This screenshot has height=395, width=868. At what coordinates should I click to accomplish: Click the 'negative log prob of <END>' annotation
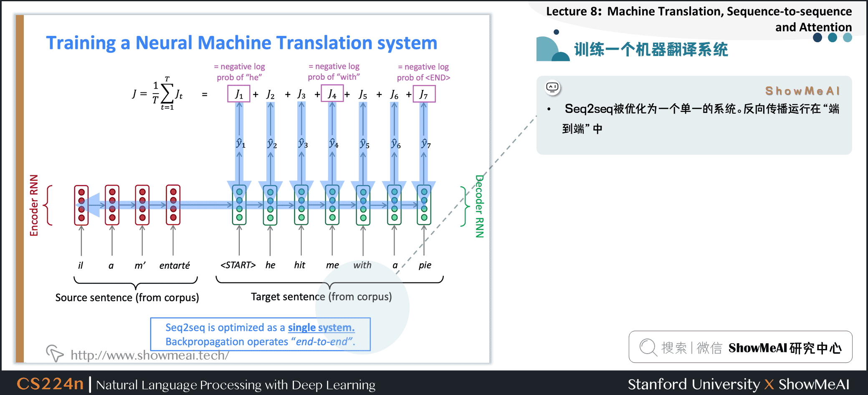pos(423,72)
